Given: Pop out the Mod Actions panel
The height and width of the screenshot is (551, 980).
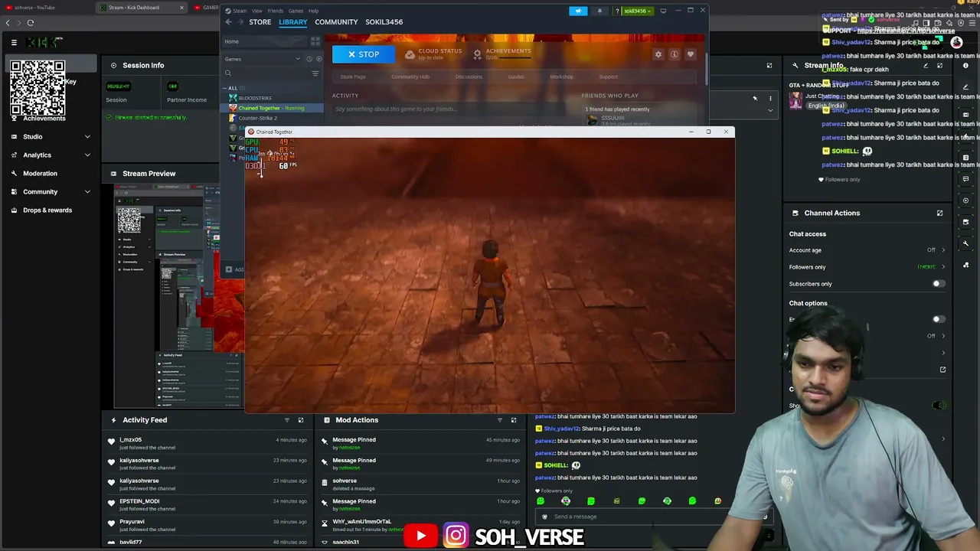Looking at the screenshot, I should 514,420.
